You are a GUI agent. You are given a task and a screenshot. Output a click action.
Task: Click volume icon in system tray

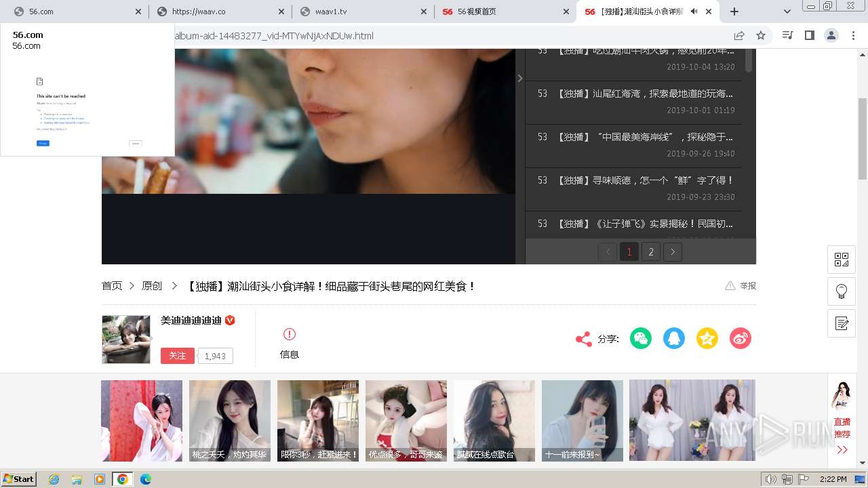click(770, 479)
